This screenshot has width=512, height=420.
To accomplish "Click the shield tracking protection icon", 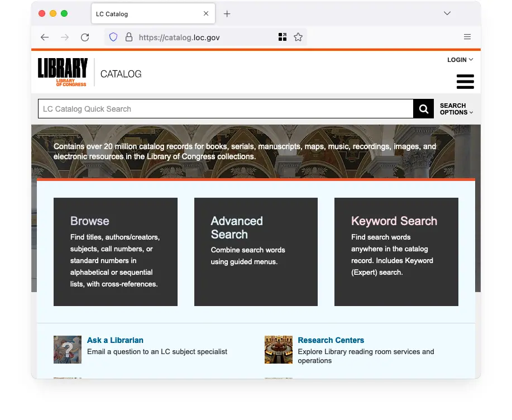I will (x=113, y=37).
